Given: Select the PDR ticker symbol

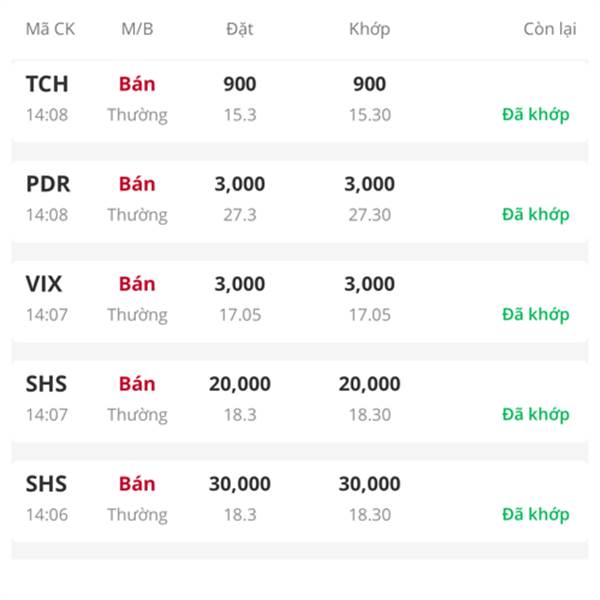Looking at the screenshot, I should pos(48,185).
